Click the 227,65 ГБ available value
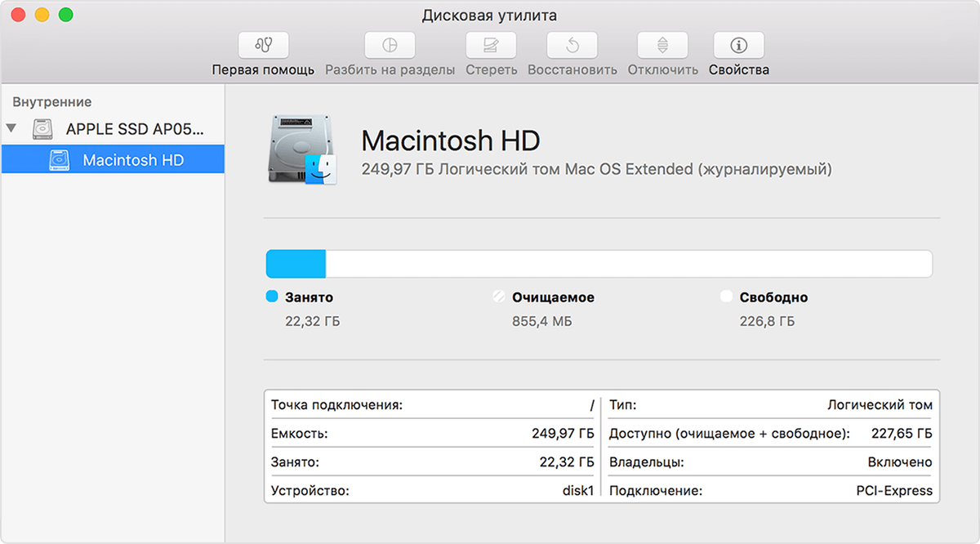The height and width of the screenshot is (544, 980). tap(902, 434)
